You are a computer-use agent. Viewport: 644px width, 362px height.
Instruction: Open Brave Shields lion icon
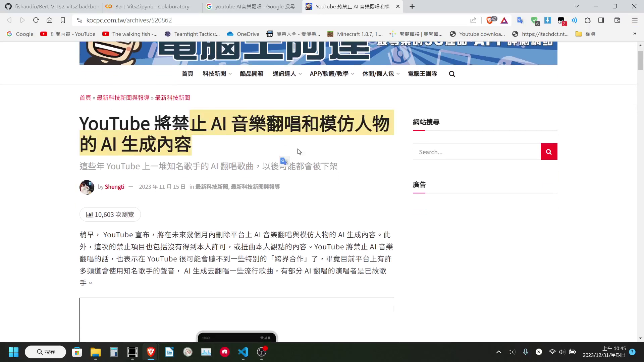[491, 20]
